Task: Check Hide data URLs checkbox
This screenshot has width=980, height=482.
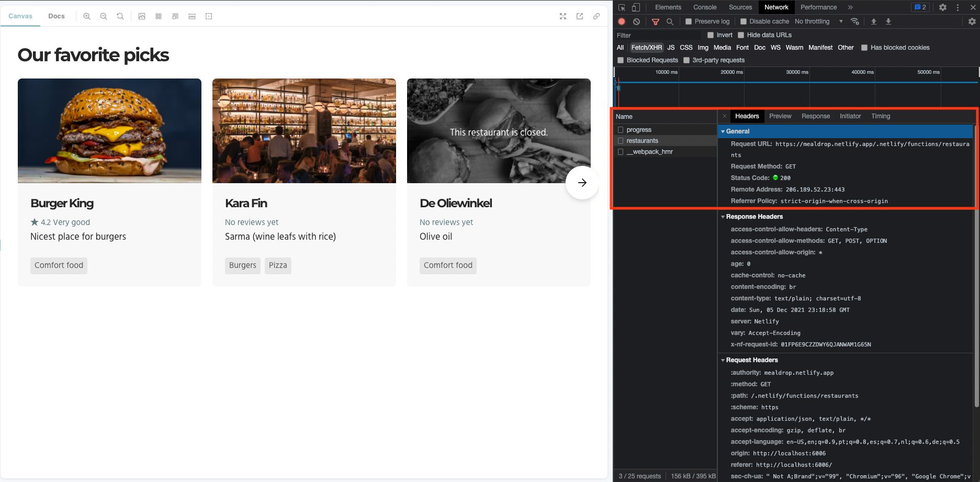Action: [741, 35]
